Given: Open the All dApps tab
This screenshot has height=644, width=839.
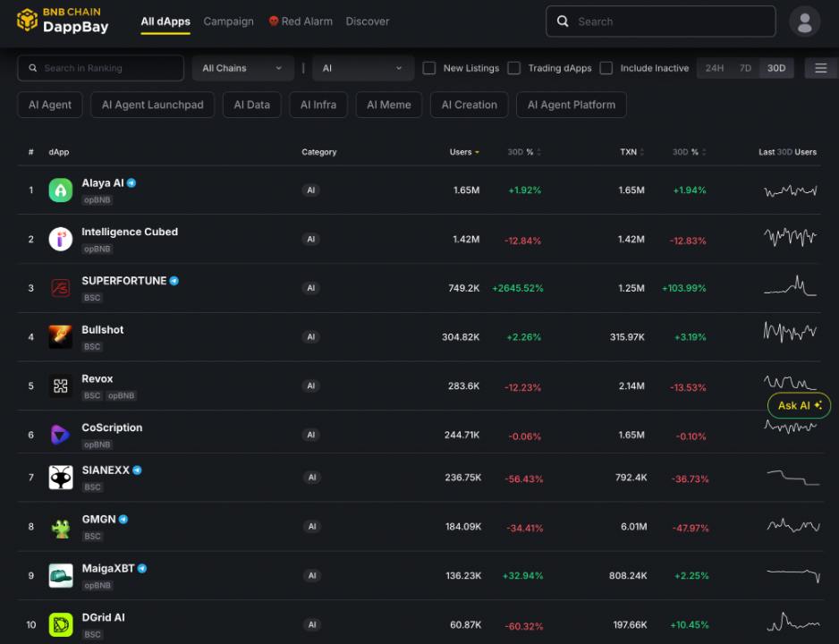Looking at the screenshot, I should click(165, 21).
